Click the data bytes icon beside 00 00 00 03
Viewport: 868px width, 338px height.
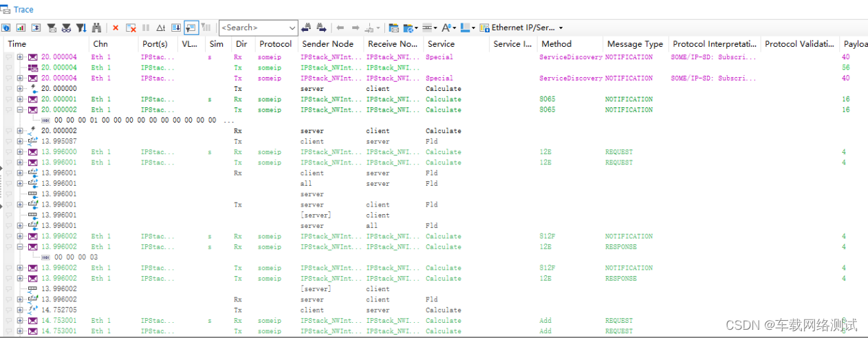45,257
